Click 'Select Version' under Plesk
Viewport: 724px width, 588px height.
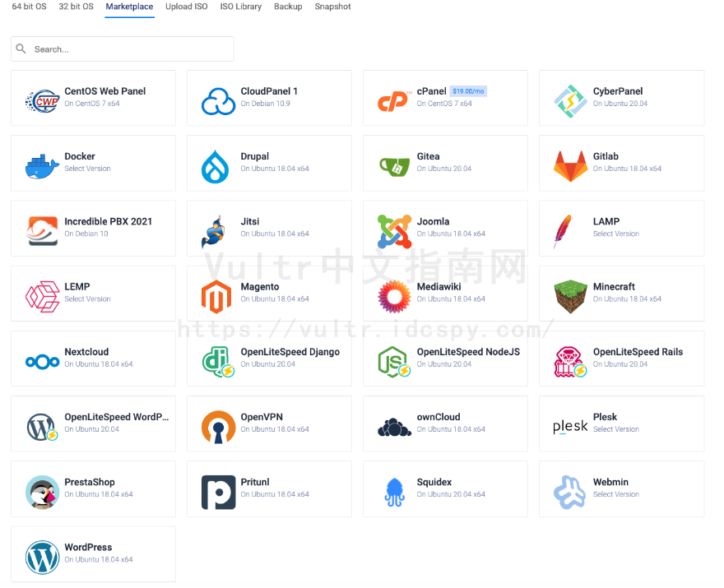(616, 428)
